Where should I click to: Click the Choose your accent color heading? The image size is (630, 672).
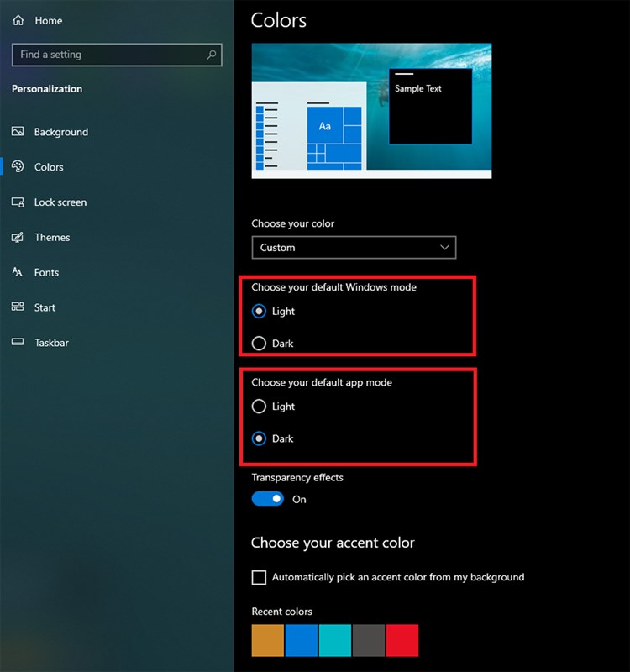point(333,543)
